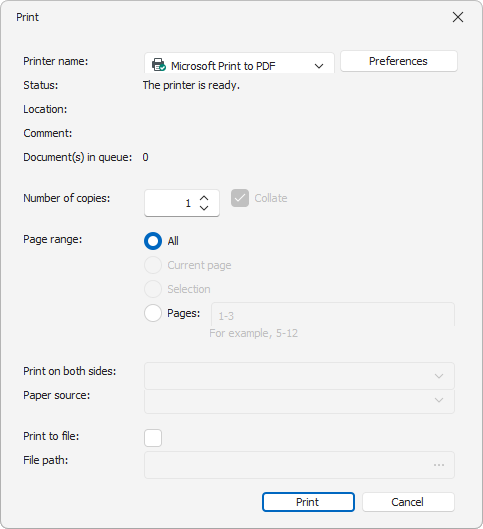Click the 'For example, 5-12' hint text

pos(253,333)
